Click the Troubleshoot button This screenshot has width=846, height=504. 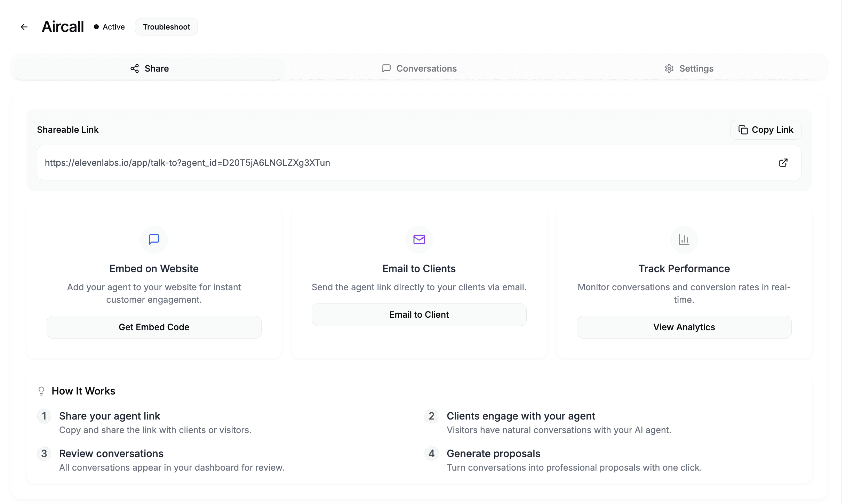[166, 27]
